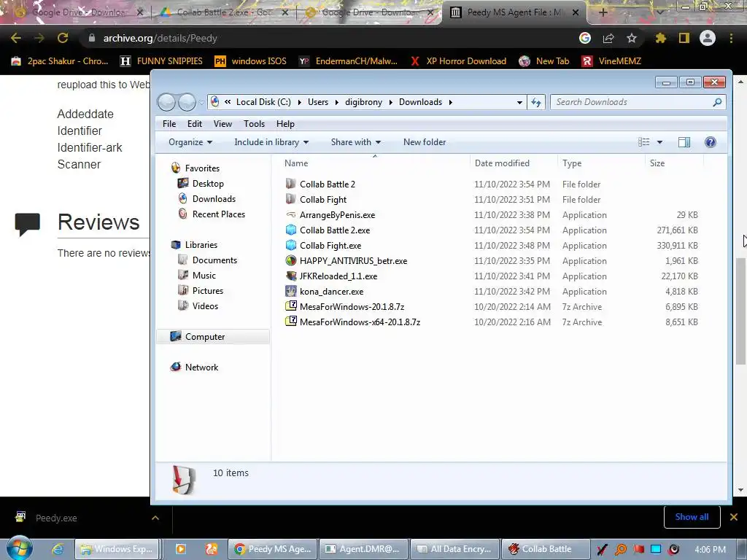
Task: Select the kona_dancer.exe file icon
Action: pos(290,291)
